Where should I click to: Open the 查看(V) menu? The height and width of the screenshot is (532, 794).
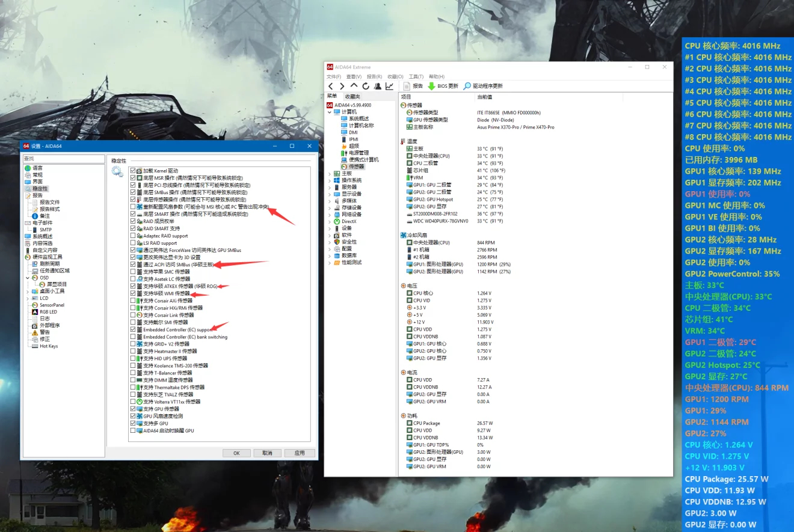coord(354,77)
